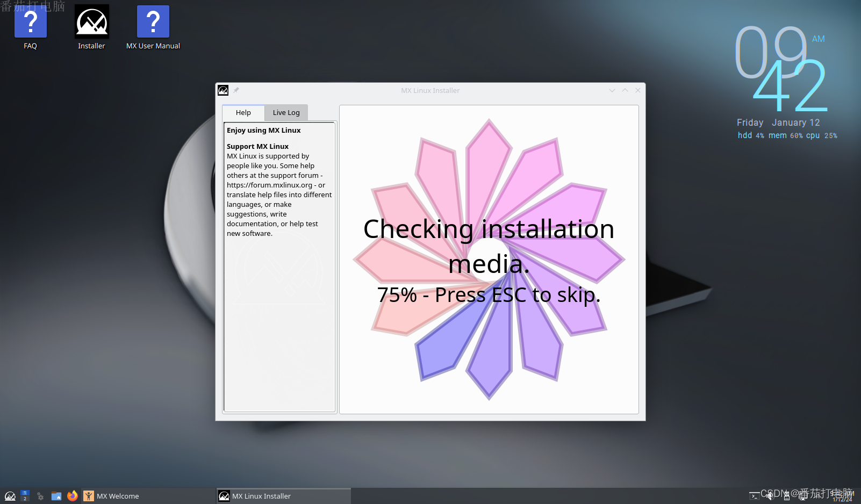Image resolution: width=861 pixels, height=504 pixels.
Task: Select MX Linux Installer taskbar entry
Action: click(284, 496)
